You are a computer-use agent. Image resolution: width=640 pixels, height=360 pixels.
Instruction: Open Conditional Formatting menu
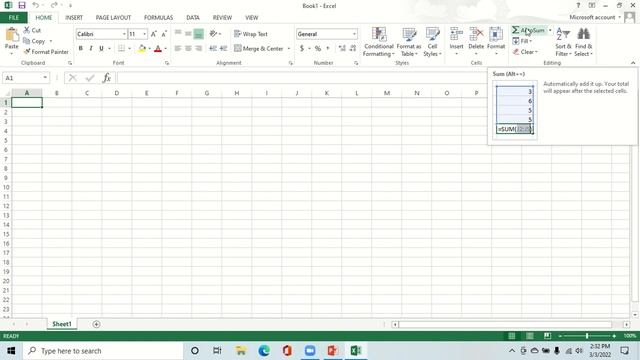tap(379, 42)
